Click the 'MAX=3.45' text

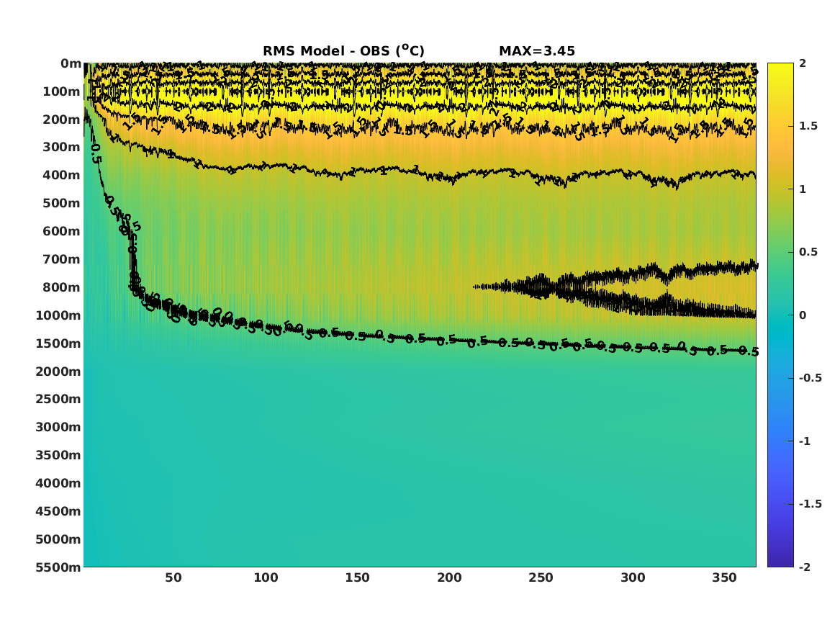(537, 51)
